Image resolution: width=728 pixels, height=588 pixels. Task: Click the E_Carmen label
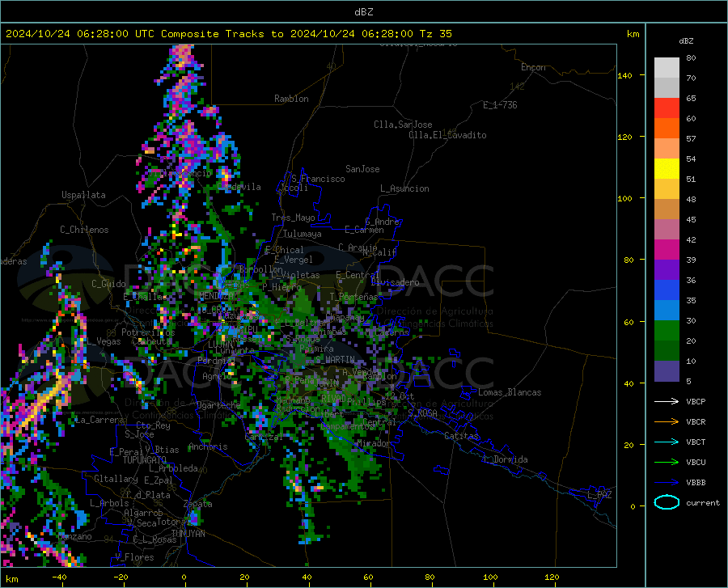click(x=365, y=230)
